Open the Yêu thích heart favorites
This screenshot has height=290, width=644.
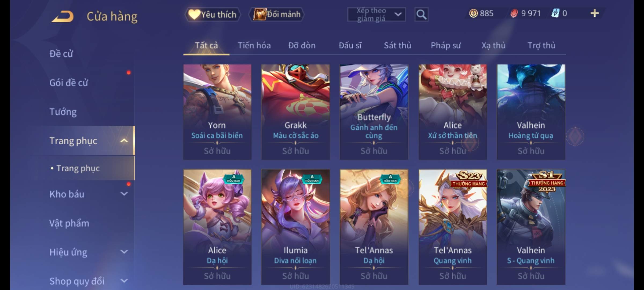coord(213,14)
